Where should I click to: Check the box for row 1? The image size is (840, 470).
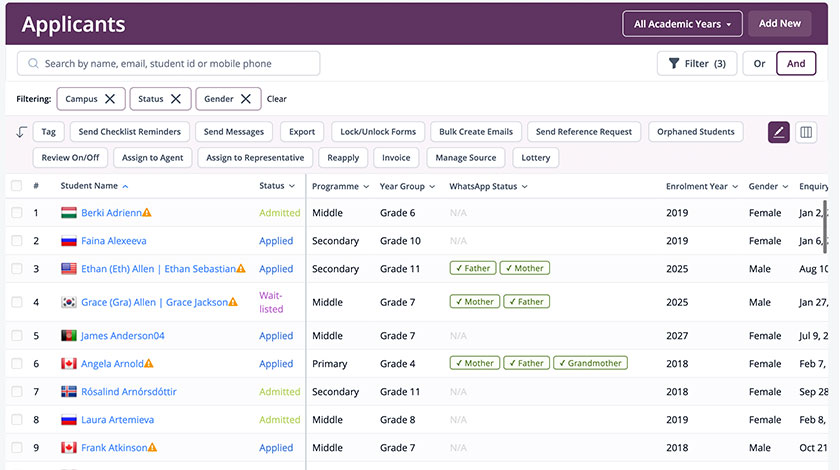point(17,213)
